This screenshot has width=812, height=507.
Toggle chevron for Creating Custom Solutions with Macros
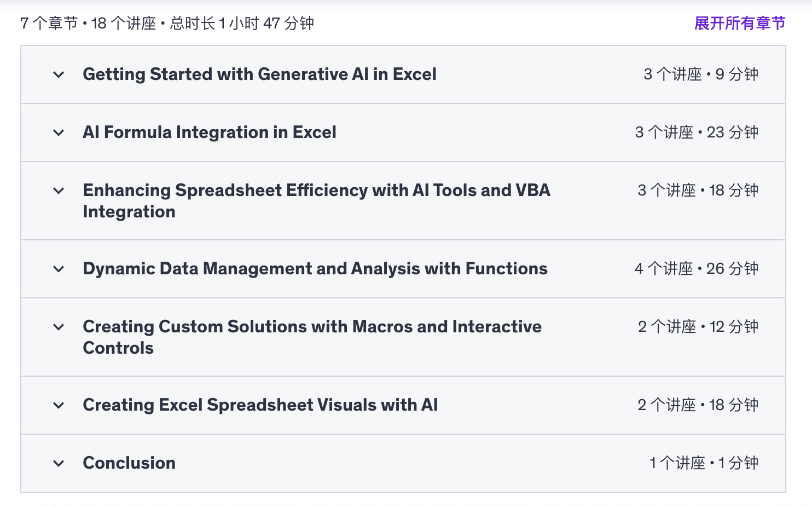[59, 327]
